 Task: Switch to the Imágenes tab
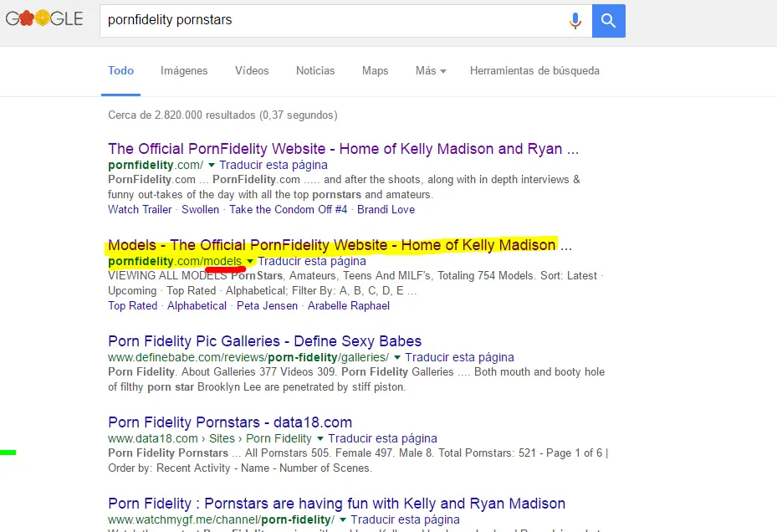(184, 71)
